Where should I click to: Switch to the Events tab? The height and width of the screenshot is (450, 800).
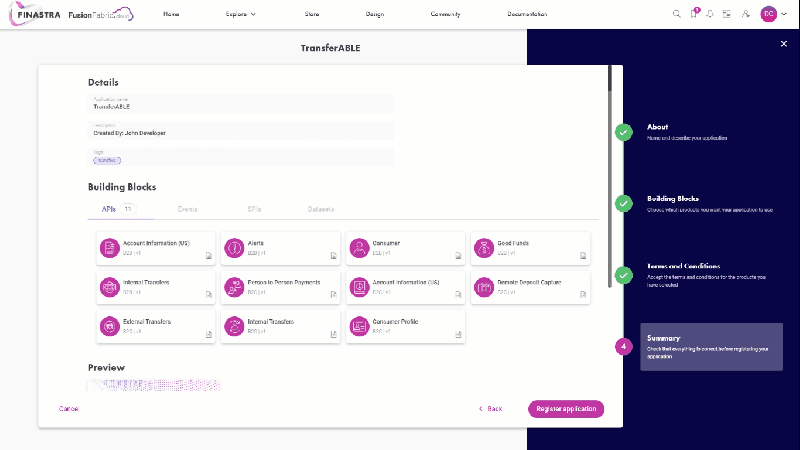(187, 209)
